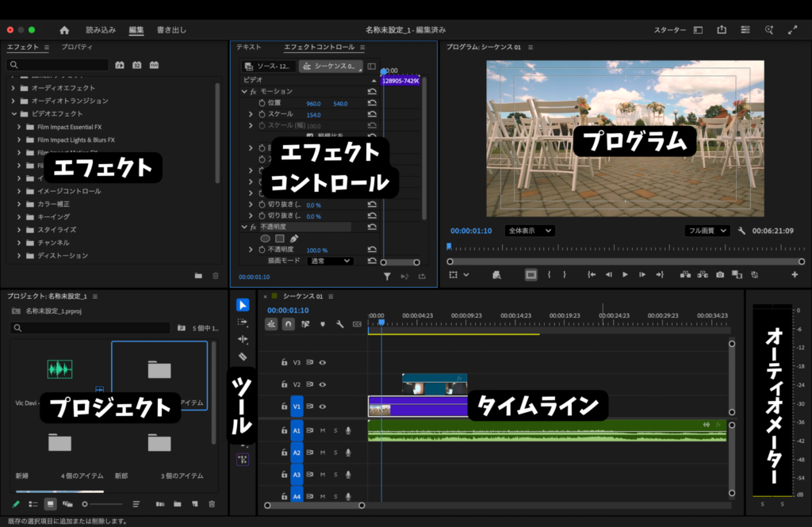Collapse the モーション effect group

click(244, 92)
